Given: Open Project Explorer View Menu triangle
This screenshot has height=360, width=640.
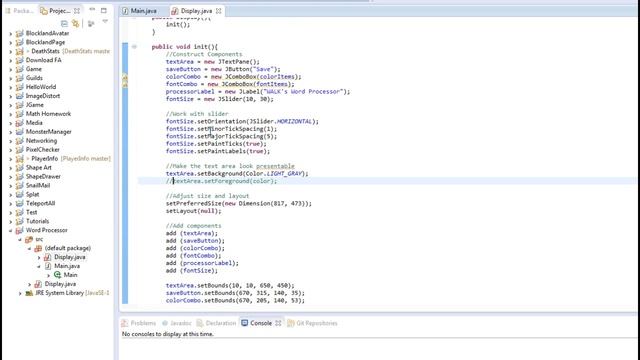Looking at the screenshot, I should coord(105,22).
